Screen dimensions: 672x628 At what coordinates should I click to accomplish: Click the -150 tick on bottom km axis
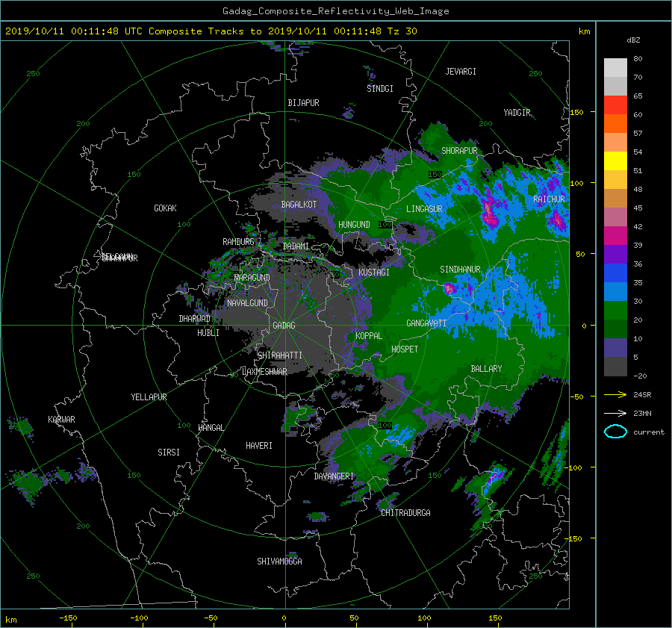pyautogui.click(x=68, y=618)
